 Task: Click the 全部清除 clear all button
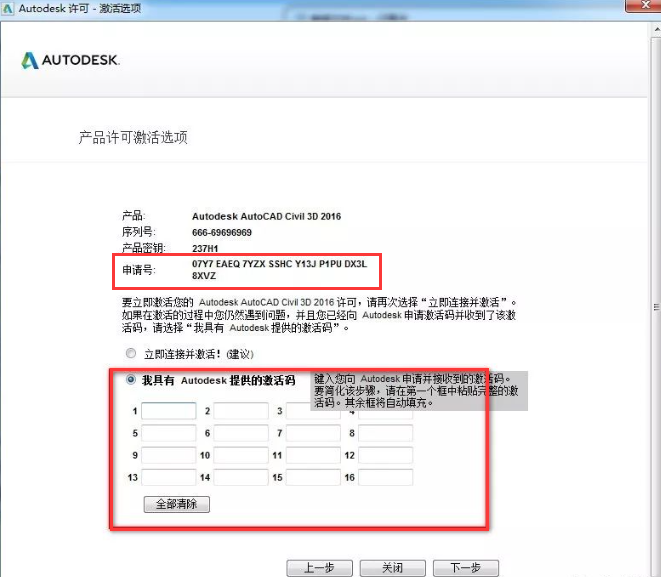point(177,504)
